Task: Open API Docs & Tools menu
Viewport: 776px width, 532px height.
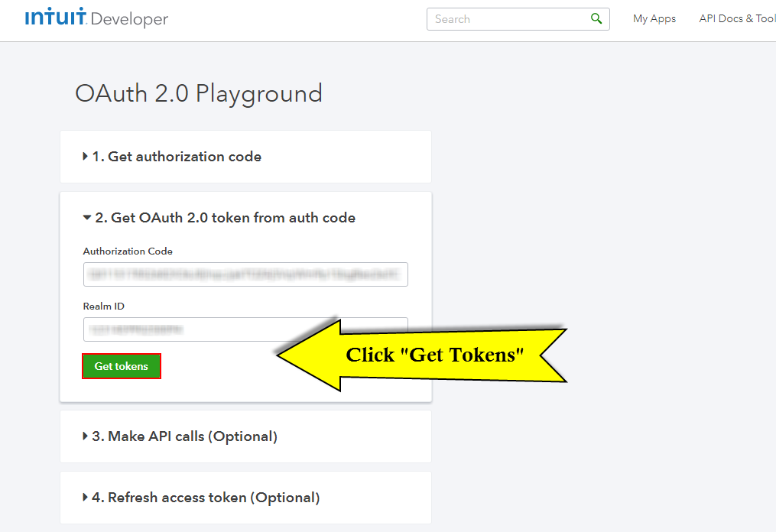Action: pos(737,19)
